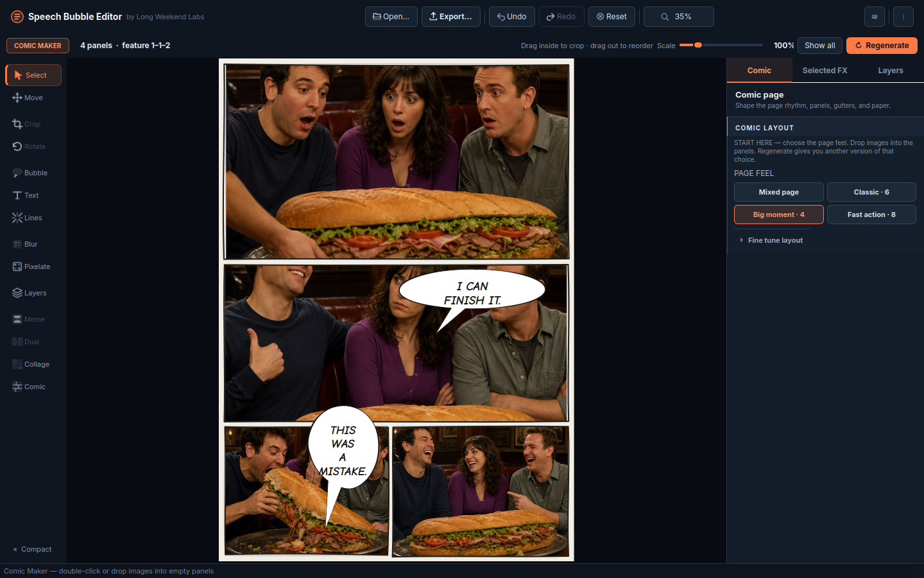Click the Regenerate button
924x578 pixels.
(882, 46)
